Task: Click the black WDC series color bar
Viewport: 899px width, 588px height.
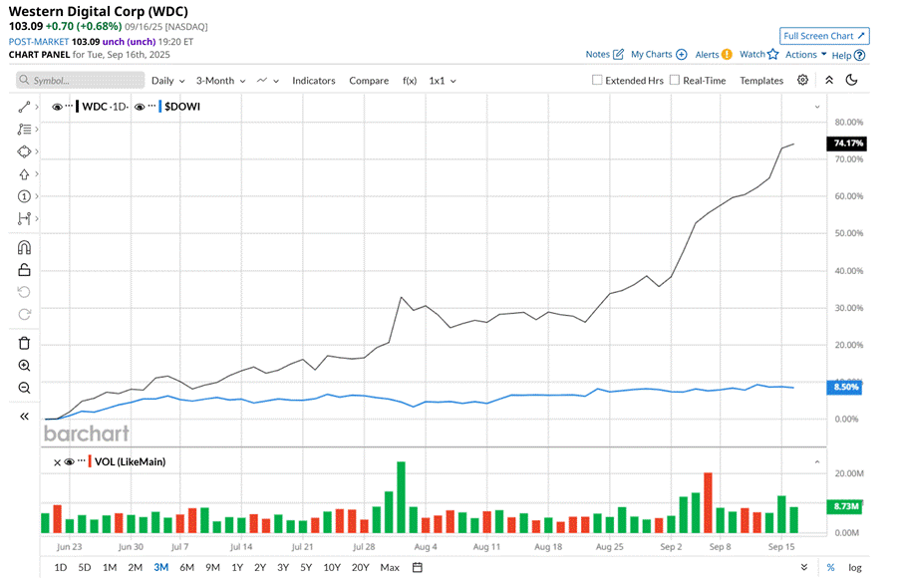Action: [x=78, y=107]
